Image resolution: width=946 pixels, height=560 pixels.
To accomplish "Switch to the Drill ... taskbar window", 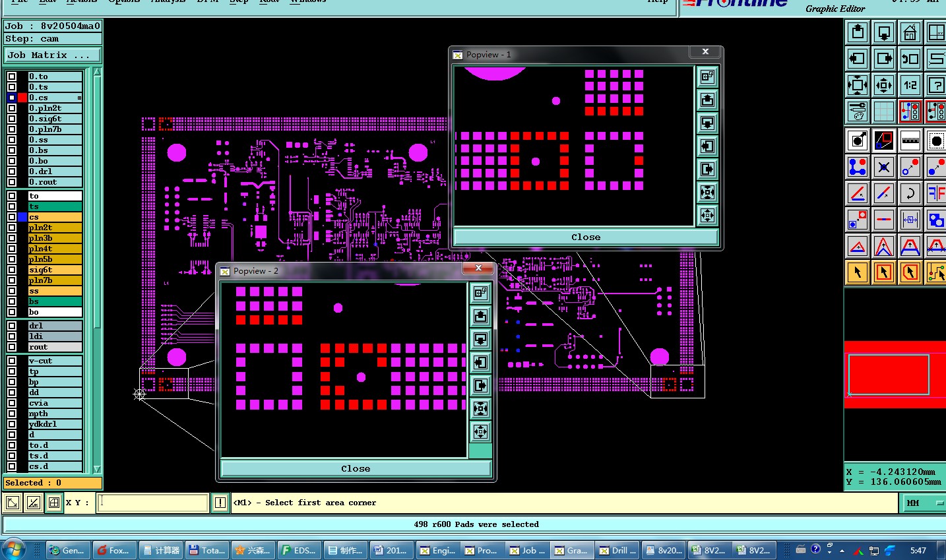I will pos(617,550).
